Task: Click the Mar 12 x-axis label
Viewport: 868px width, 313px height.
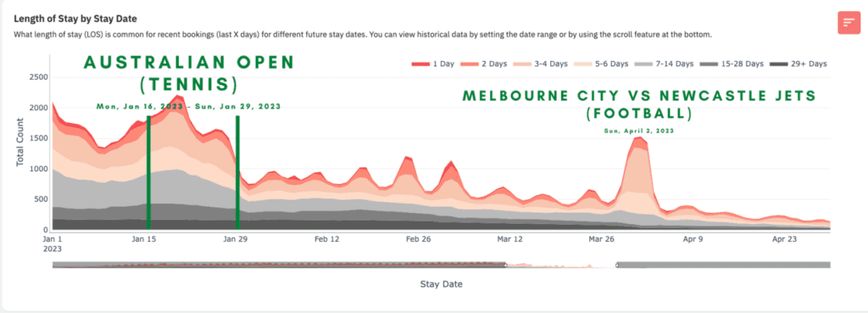Action: (x=509, y=239)
